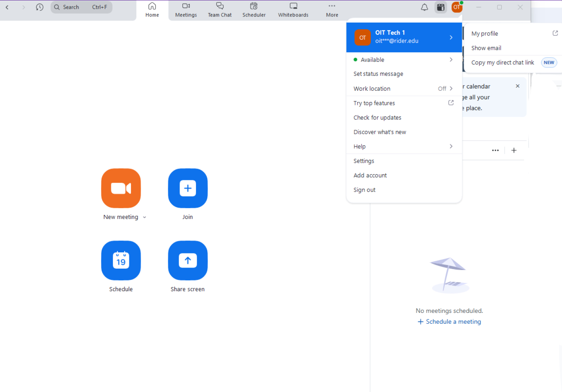Image resolution: width=562 pixels, height=392 pixels.
Task: Open the OIT Tech 1 profile header
Action: coord(404,37)
